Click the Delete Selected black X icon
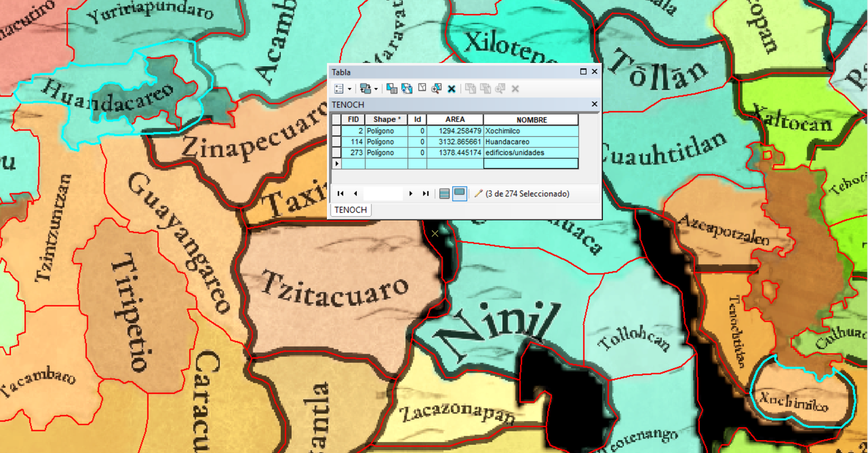Screen dimensions: 868x453 point(451,89)
